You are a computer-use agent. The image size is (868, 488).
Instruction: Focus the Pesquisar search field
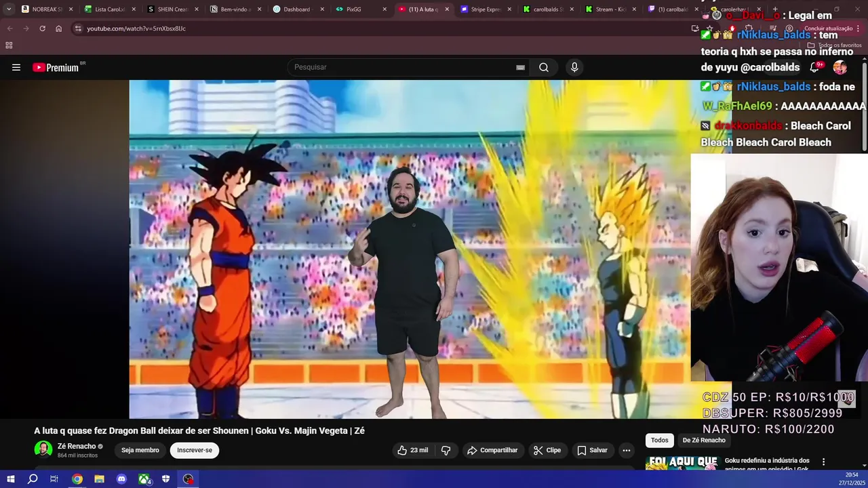point(403,67)
